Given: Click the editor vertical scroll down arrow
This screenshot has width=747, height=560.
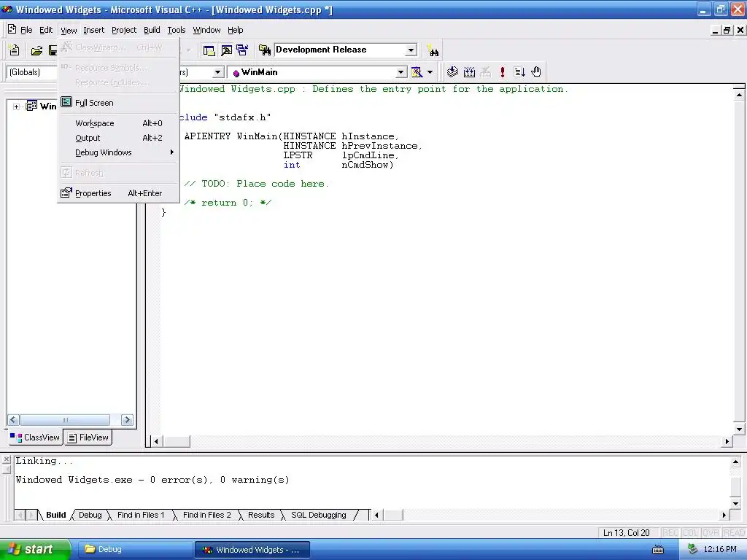Looking at the screenshot, I should (739, 429).
